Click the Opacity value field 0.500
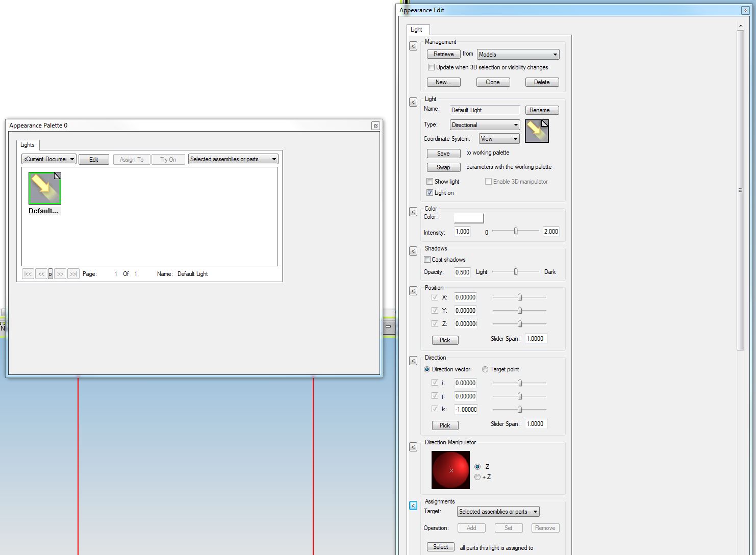Viewport: 756px width, 555px height. click(463, 272)
